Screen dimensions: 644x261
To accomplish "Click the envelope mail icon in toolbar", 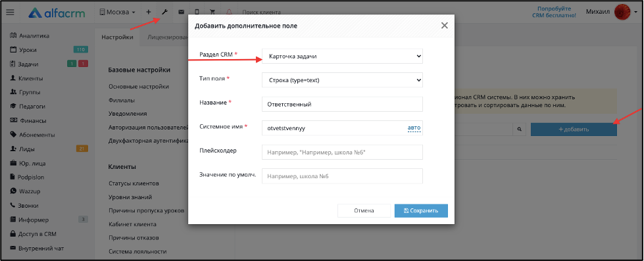I will tap(181, 12).
